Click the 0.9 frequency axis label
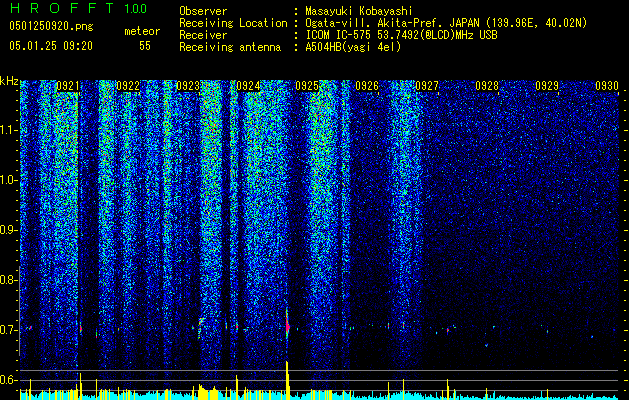Viewport: 629px width, 400px height. click(8, 230)
